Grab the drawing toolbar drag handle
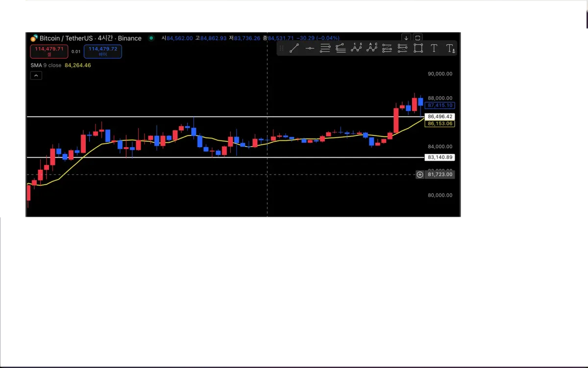This screenshot has height=368, width=588. coord(281,48)
